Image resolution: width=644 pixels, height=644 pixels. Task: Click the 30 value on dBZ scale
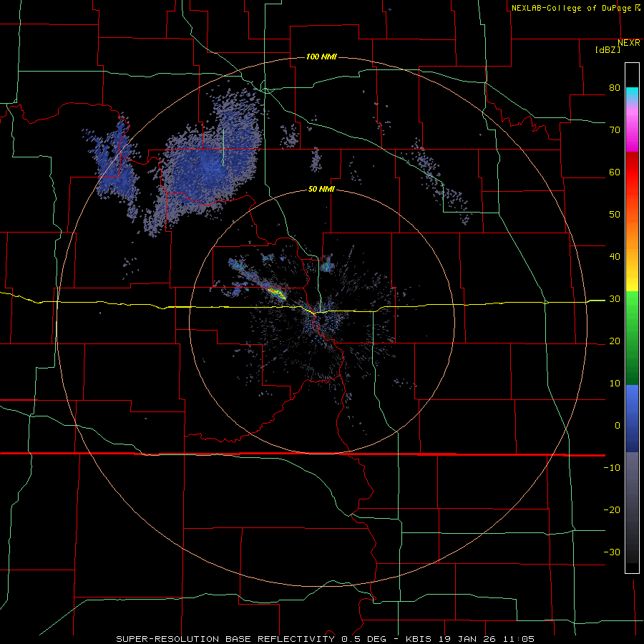(x=615, y=298)
